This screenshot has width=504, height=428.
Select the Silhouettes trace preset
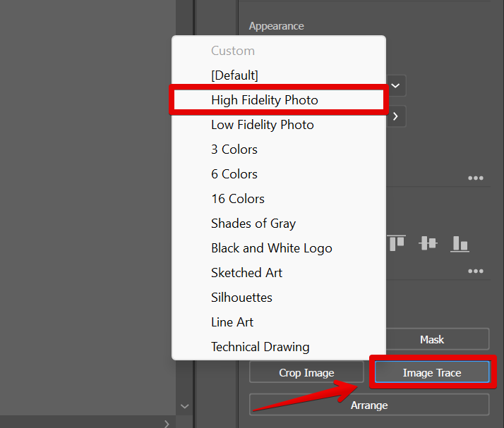241,298
